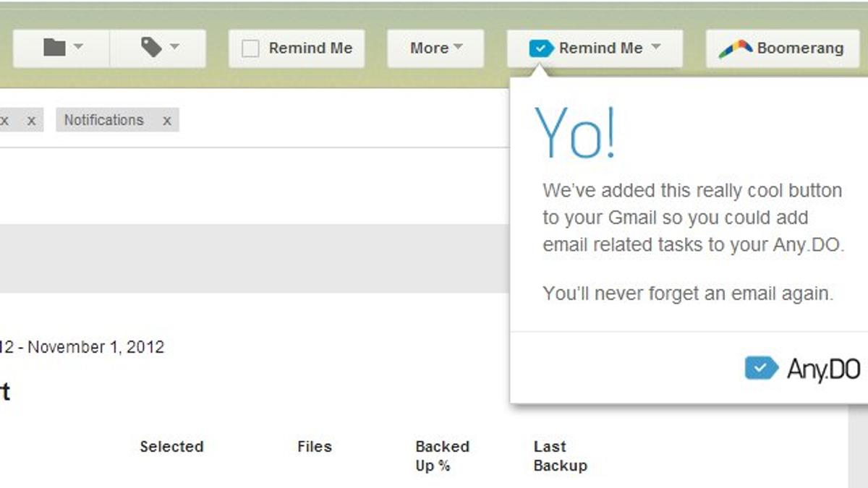868x488 pixels.
Task: Open the Move to folder menu
Action: pyautogui.click(x=61, y=48)
